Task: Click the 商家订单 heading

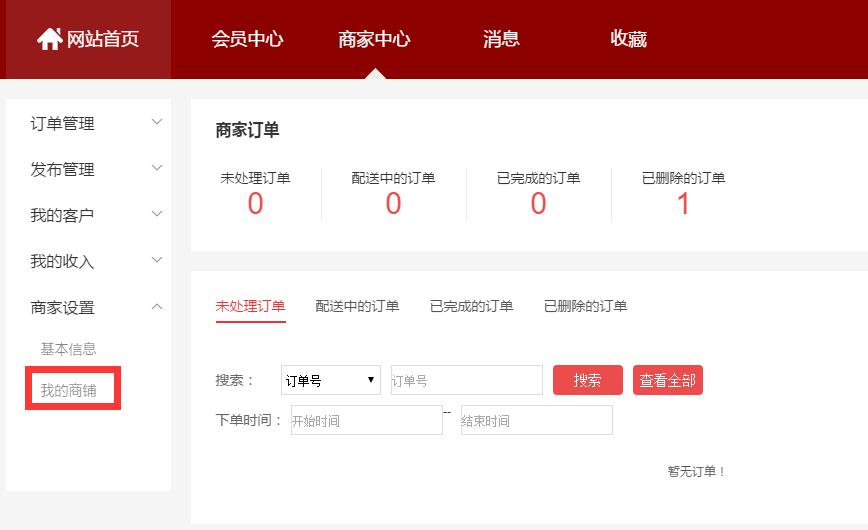Action: click(247, 130)
